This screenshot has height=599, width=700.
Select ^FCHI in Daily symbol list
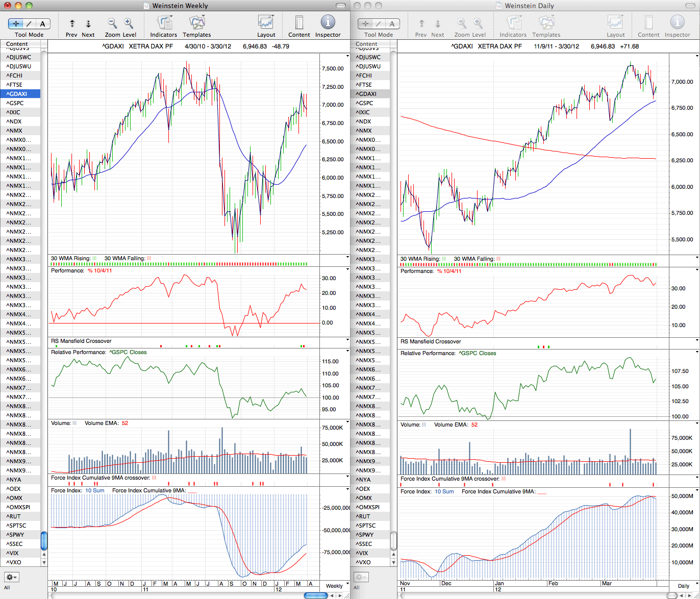click(x=370, y=76)
